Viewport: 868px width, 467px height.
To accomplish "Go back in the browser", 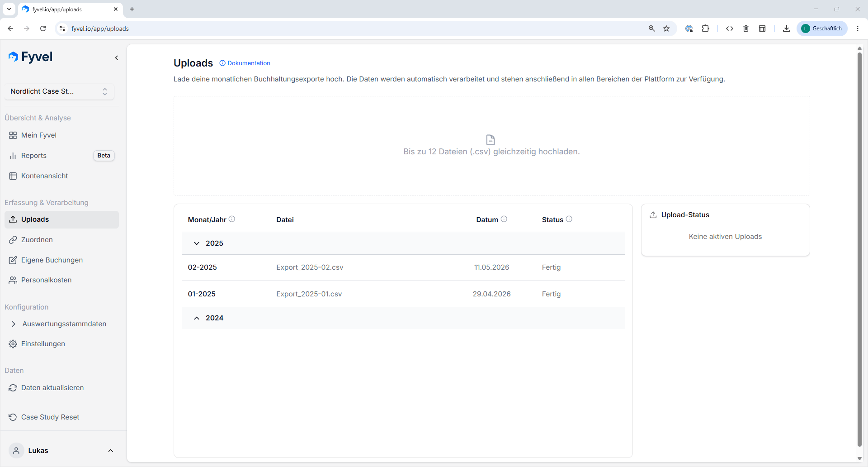I will [10, 29].
